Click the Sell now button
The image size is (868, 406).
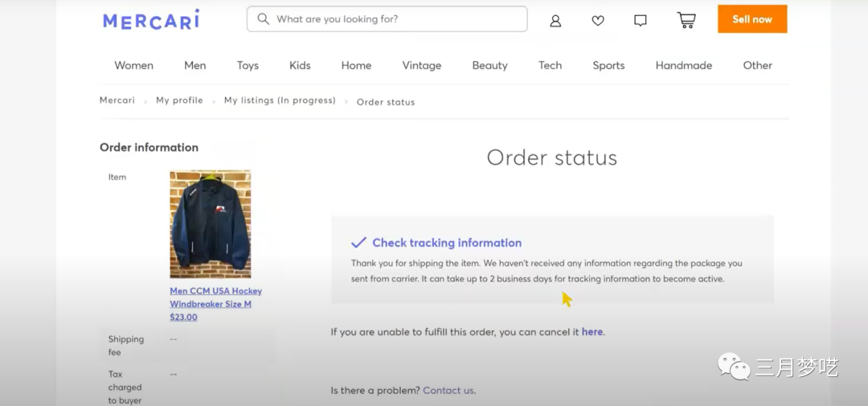coord(751,19)
